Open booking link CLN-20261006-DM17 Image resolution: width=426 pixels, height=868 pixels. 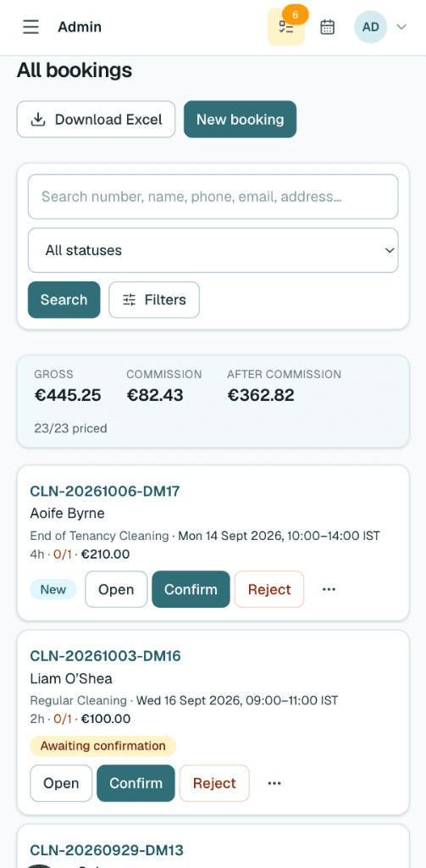pyautogui.click(x=104, y=491)
